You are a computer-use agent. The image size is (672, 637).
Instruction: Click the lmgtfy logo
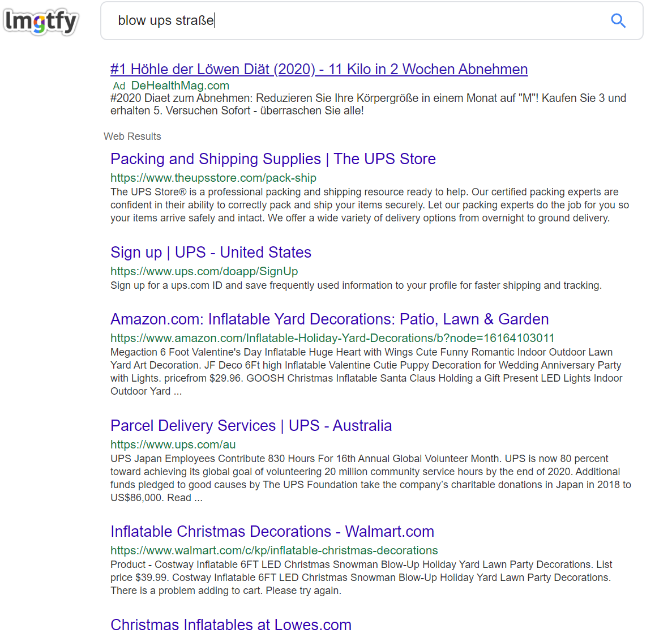(41, 22)
